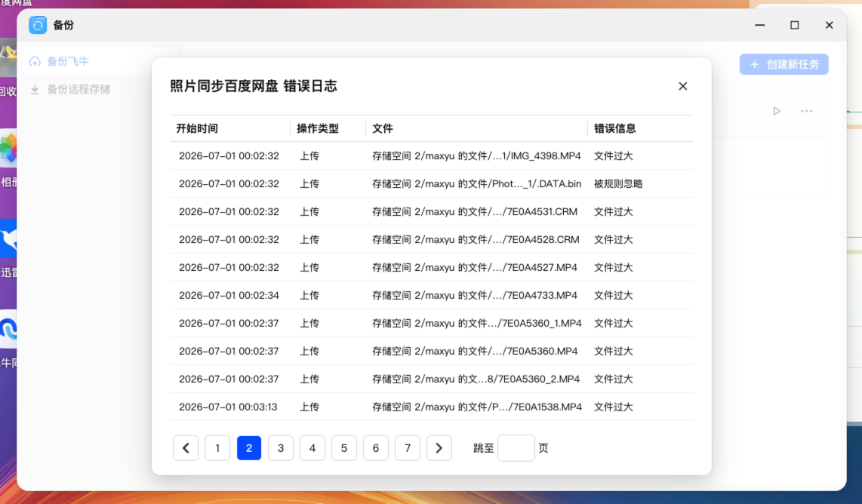This screenshot has height=504, width=862.
Task: Open page 1 of error log
Action: click(217, 448)
